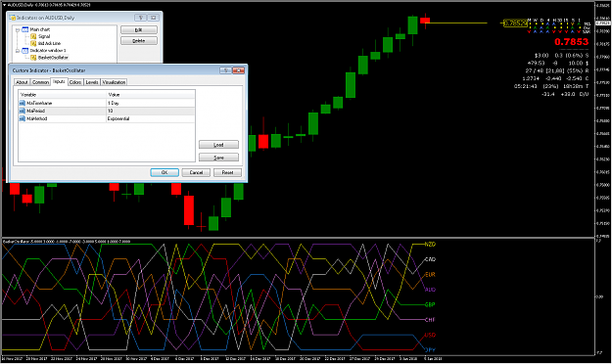Select Bid Ask Line in the tree
This screenshot has width=612, height=364.
(x=49, y=43)
